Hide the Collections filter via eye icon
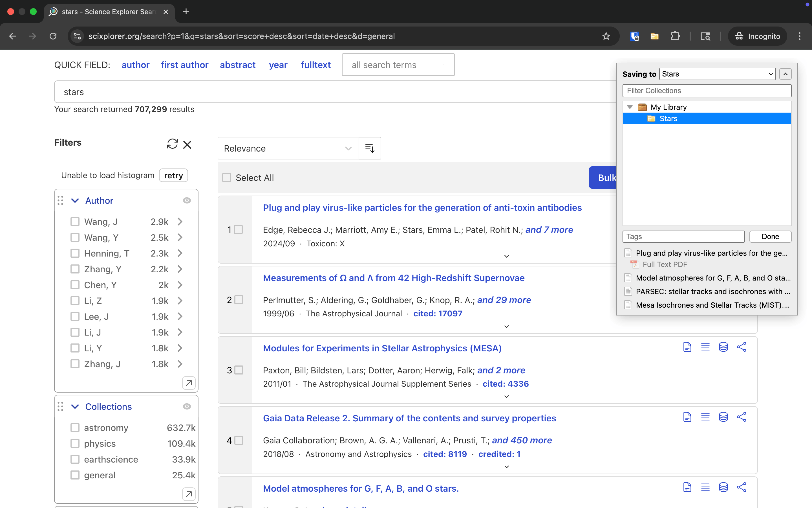This screenshot has height=508, width=812. click(x=187, y=406)
